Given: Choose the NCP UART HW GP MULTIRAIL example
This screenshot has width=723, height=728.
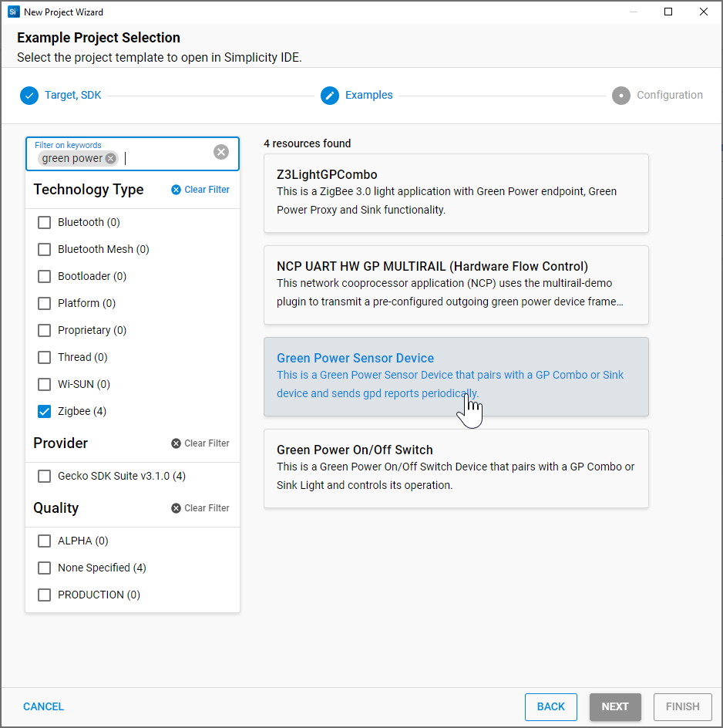Looking at the screenshot, I should pos(456,285).
